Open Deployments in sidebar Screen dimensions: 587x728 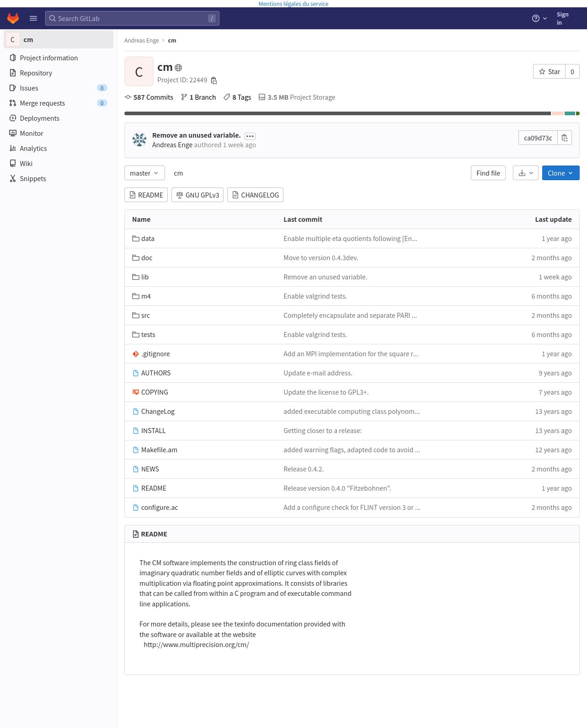(x=59, y=118)
